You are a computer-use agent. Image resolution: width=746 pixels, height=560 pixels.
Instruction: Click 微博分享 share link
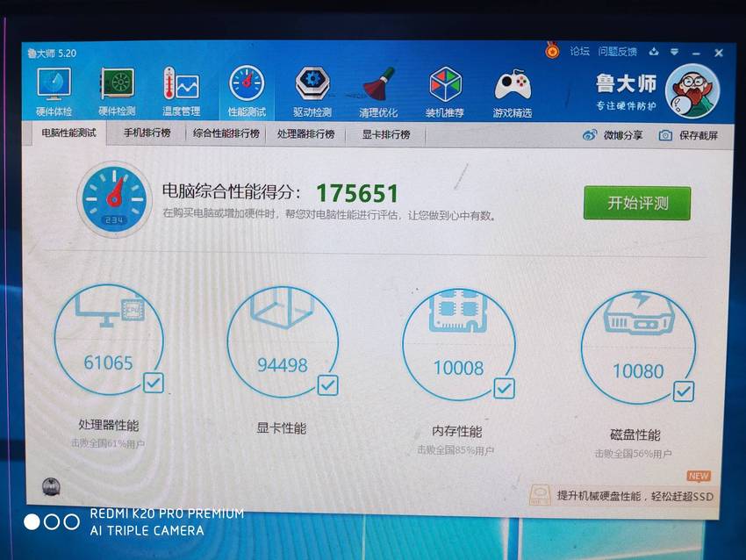pyautogui.click(x=623, y=135)
